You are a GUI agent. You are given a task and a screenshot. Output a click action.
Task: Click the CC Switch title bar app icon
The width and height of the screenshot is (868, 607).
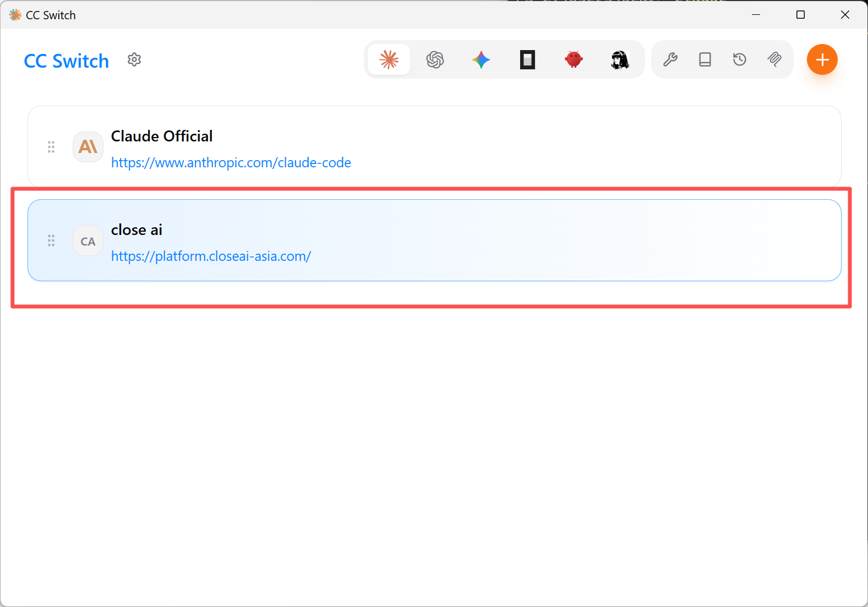(15, 15)
